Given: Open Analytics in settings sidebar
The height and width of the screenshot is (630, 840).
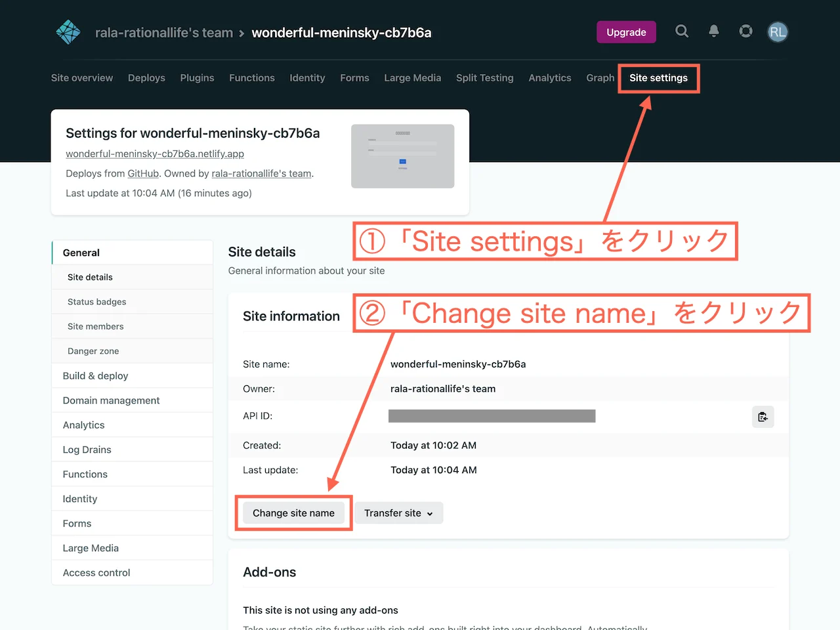Looking at the screenshot, I should (x=133, y=425).
